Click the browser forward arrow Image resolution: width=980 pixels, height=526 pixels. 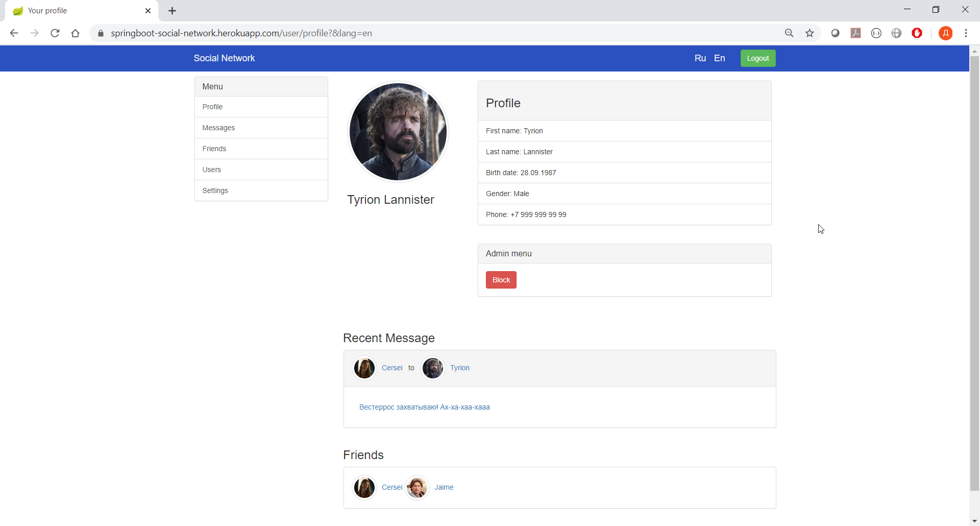[34, 33]
